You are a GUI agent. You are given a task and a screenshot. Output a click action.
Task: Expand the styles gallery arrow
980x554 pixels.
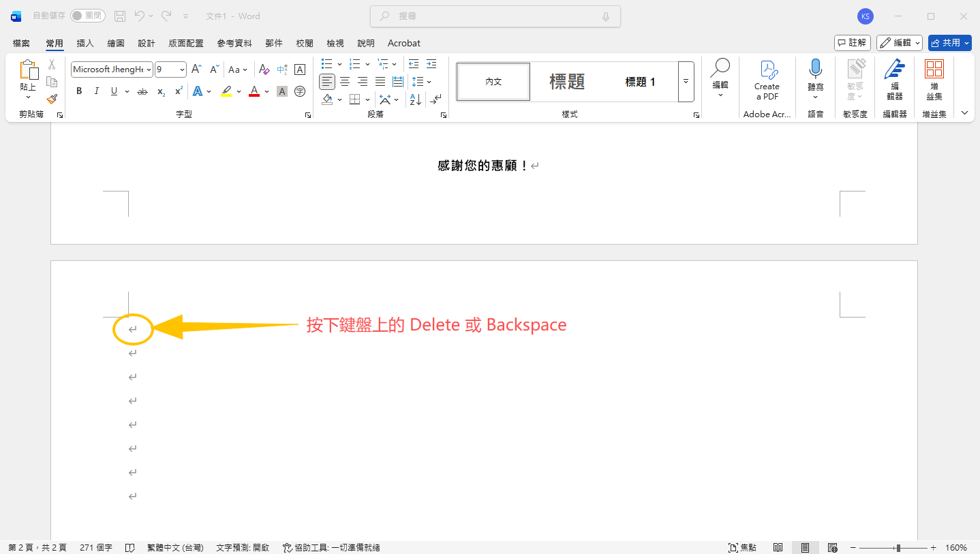[x=685, y=81]
